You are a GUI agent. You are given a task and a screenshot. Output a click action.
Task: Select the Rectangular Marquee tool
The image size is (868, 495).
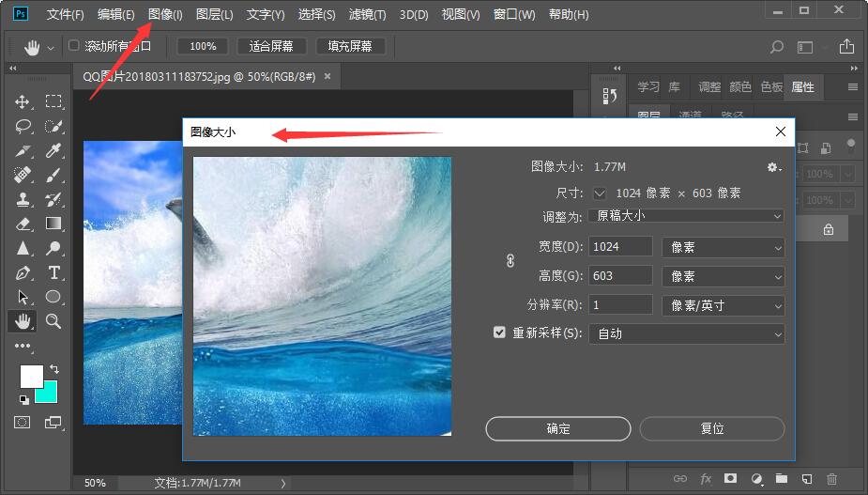[53, 101]
